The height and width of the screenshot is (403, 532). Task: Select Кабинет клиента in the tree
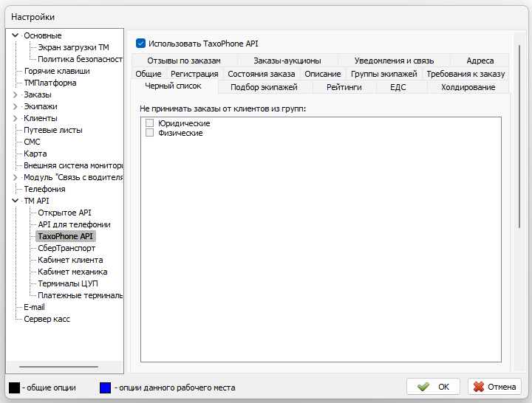(70, 260)
